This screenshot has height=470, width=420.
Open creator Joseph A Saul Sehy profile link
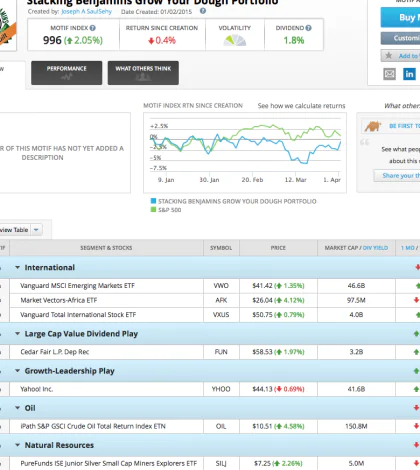[x=86, y=12]
